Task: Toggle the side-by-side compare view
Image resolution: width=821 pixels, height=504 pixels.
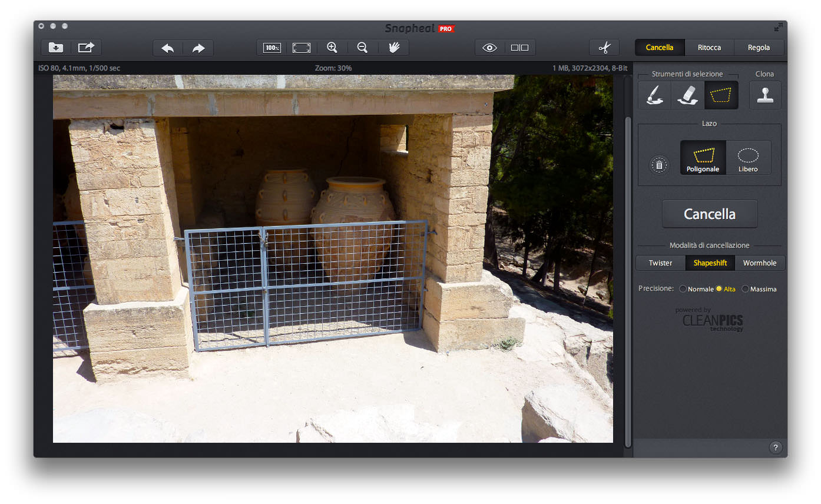Action: point(520,48)
